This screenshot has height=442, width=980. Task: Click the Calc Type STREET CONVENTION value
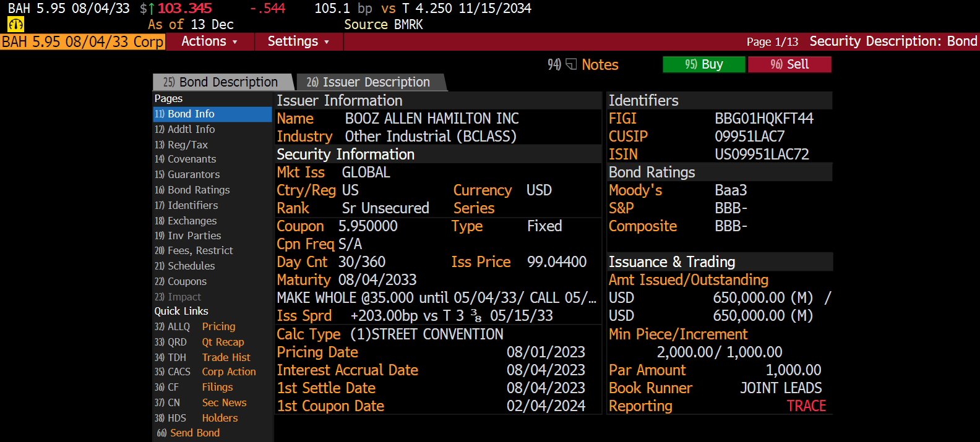point(427,334)
